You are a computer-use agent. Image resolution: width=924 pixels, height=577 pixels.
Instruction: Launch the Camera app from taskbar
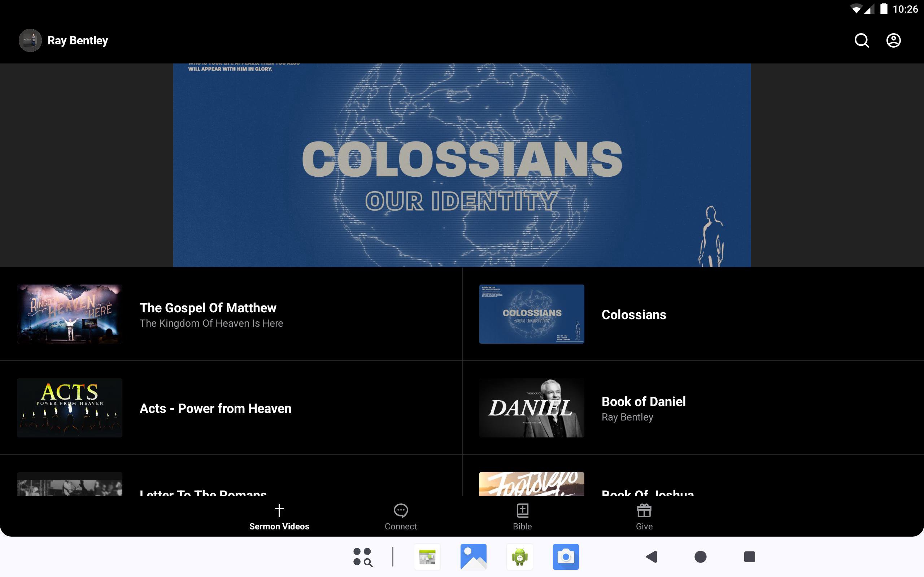[x=566, y=557]
